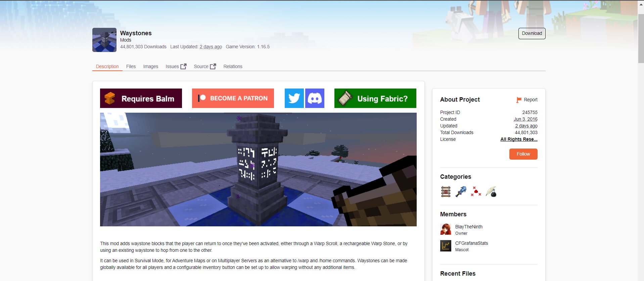Click the Report link text

click(x=531, y=100)
